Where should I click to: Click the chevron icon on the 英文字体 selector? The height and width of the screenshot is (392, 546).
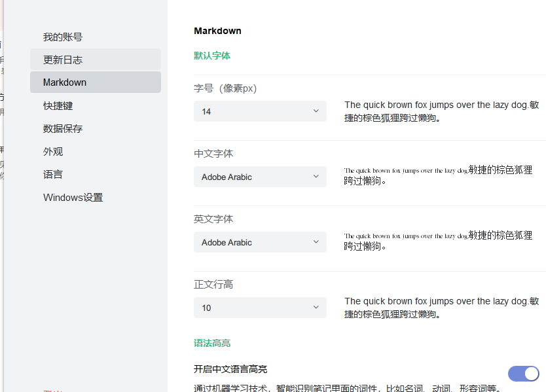point(315,242)
